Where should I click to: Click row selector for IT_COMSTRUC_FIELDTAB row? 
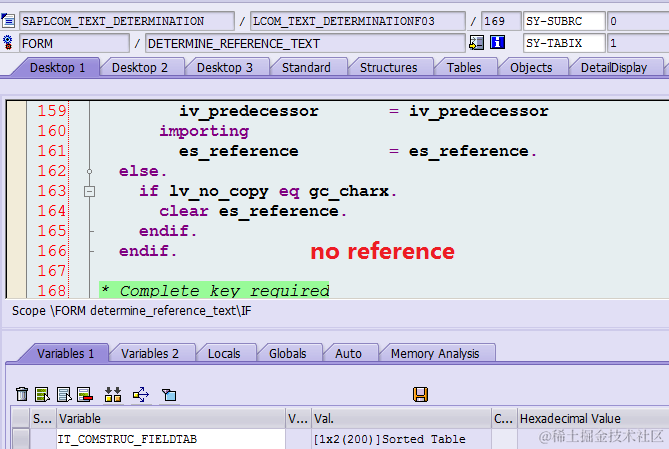[x=20, y=439]
